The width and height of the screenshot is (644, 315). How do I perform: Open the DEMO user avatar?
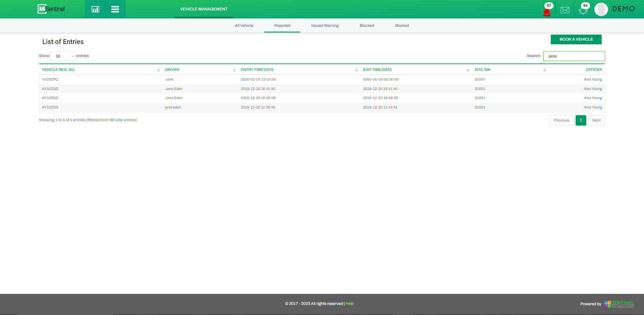(x=601, y=9)
